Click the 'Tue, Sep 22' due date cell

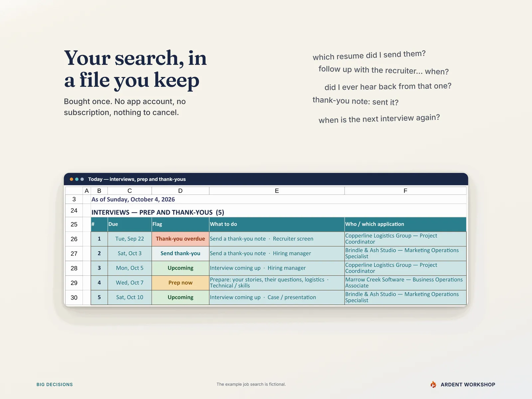coord(130,239)
